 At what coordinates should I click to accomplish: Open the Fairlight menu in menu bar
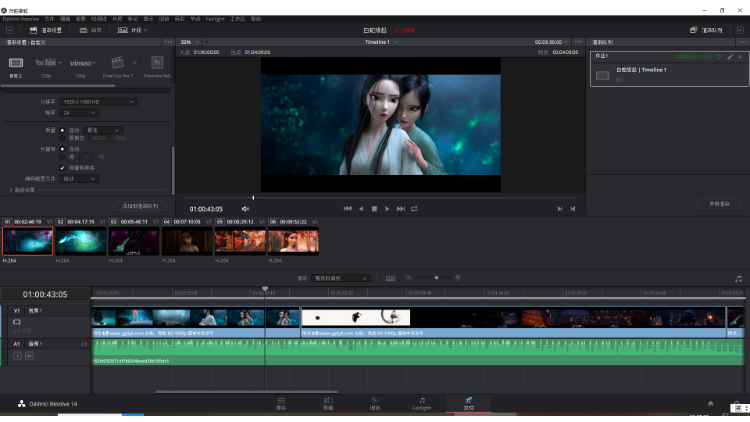(215, 19)
